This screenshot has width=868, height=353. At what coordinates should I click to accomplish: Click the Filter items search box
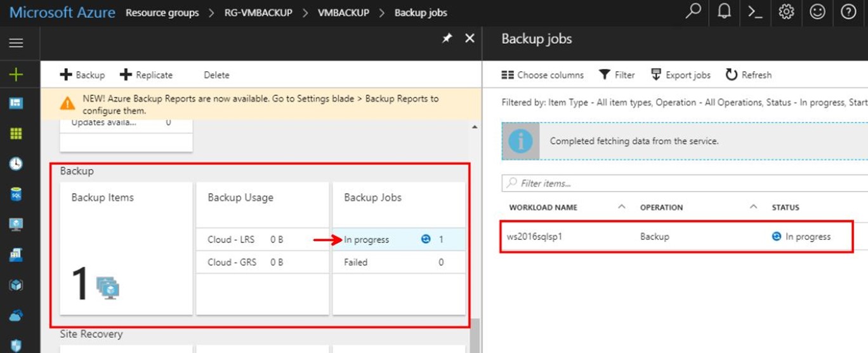pos(685,183)
